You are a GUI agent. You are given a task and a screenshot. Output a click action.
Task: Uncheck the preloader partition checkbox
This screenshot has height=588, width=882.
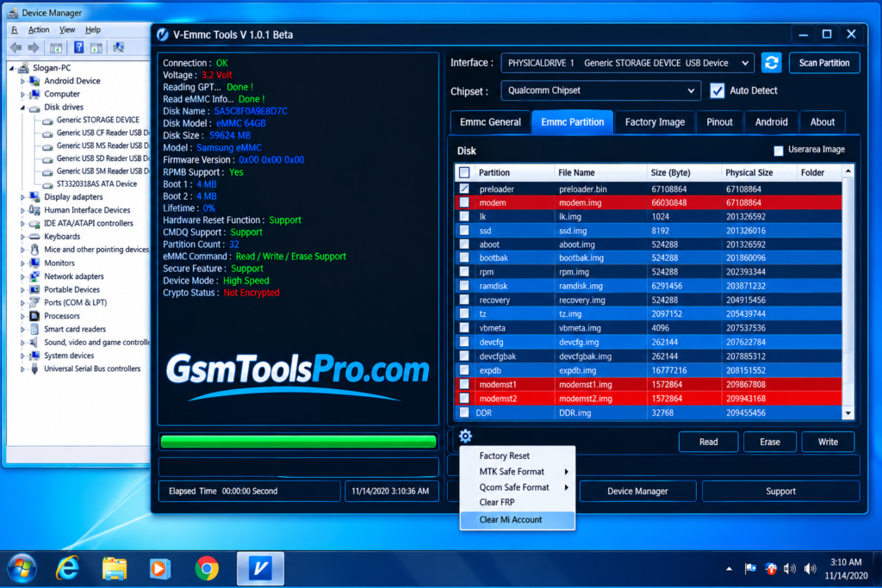tap(464, 189)
